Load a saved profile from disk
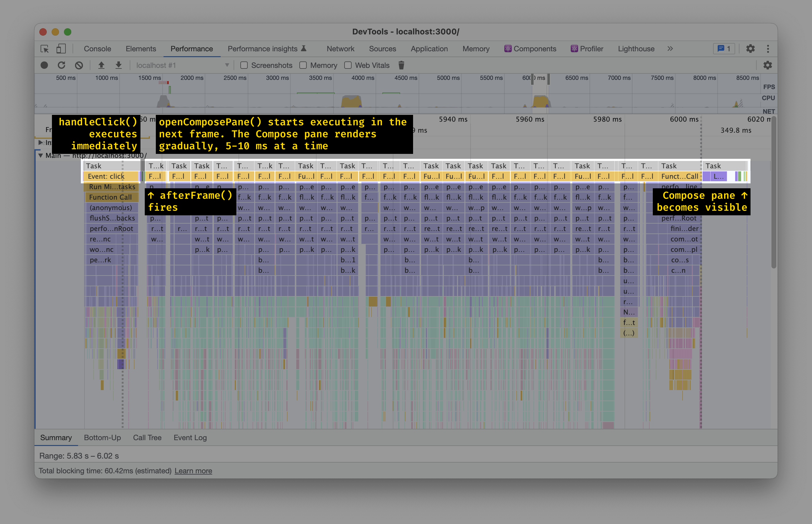812x524 pixels. point(101,65)
